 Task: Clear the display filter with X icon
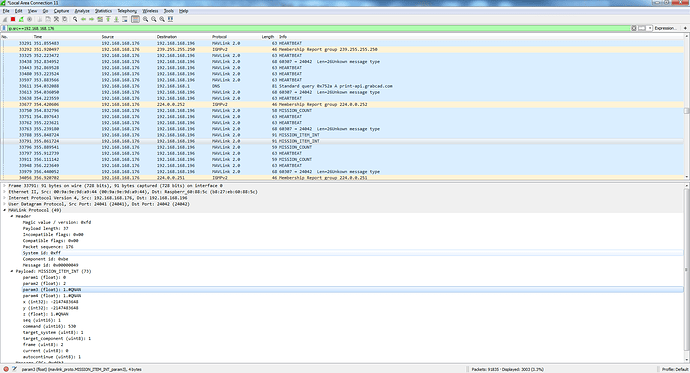coord(634,28)
